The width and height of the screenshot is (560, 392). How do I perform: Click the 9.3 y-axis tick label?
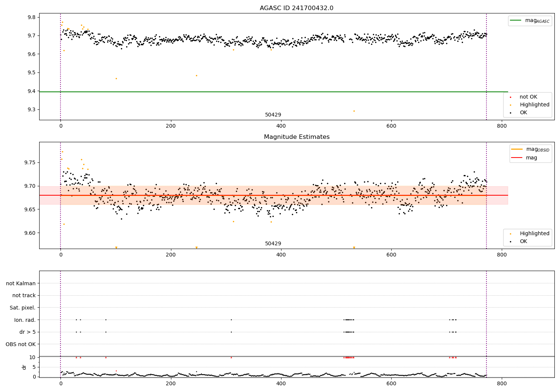click(31, 110)
